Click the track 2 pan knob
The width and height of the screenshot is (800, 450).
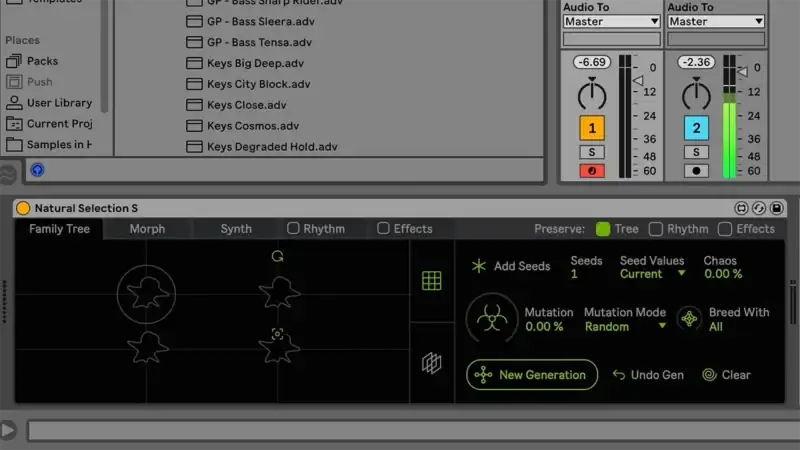coord(696,95)
